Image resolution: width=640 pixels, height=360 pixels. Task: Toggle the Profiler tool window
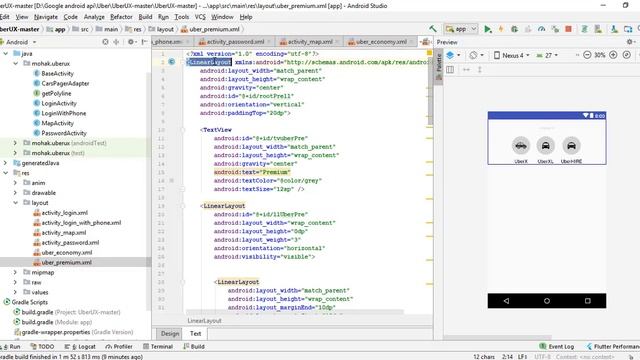[x=119, y=347]
